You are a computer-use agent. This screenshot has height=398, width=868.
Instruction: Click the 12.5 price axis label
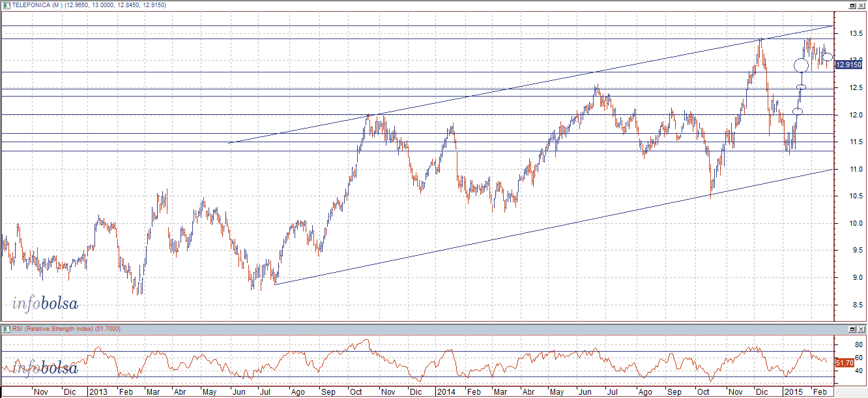(x=856, y=87)
